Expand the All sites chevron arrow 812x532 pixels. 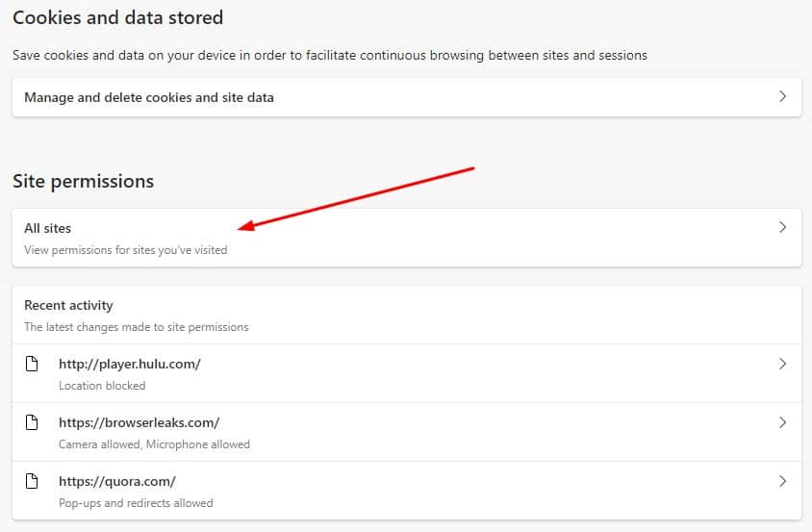click(782, 227)
